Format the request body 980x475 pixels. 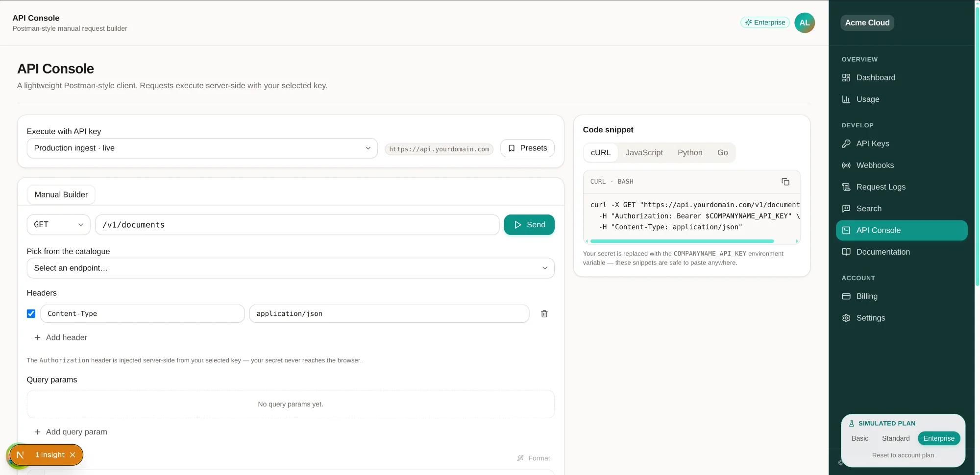click(534, 458)
